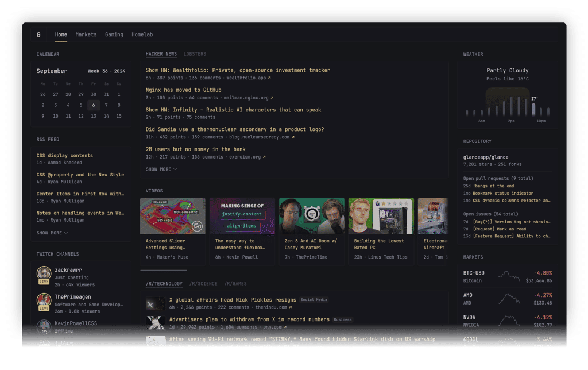Click KevinPowellCSS Twitch avatar
The height and width of the screenshot is (370, 588).
pyautogui.click(x=44, y=326)
